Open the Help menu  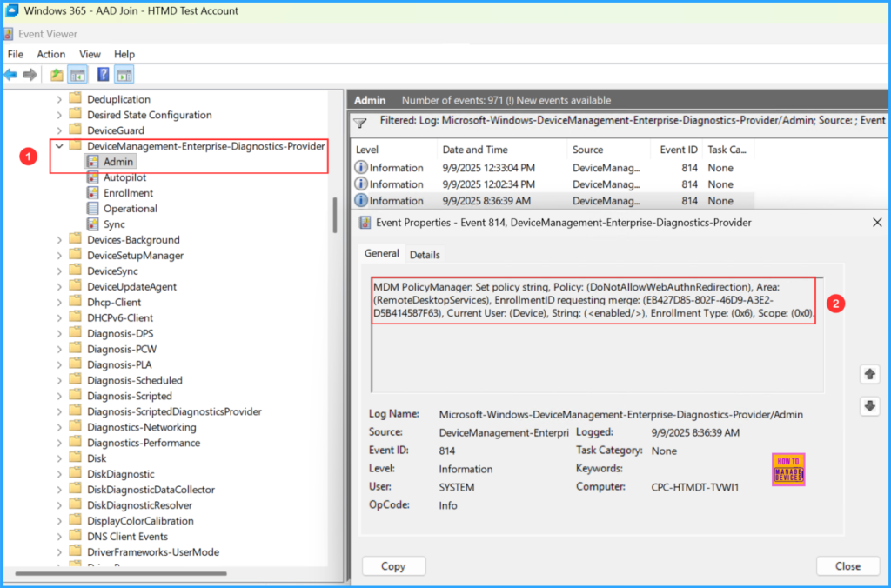click(124, 54)
